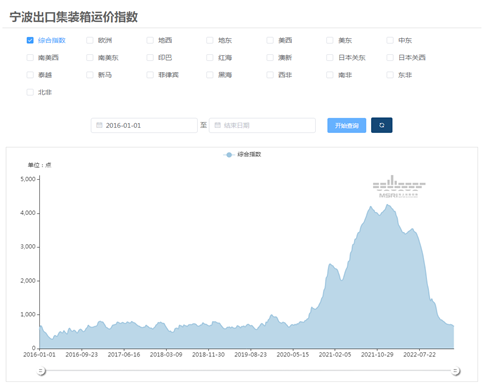Check the 美西 checkbox
The image size is (494, 387).
coord(270,40)
